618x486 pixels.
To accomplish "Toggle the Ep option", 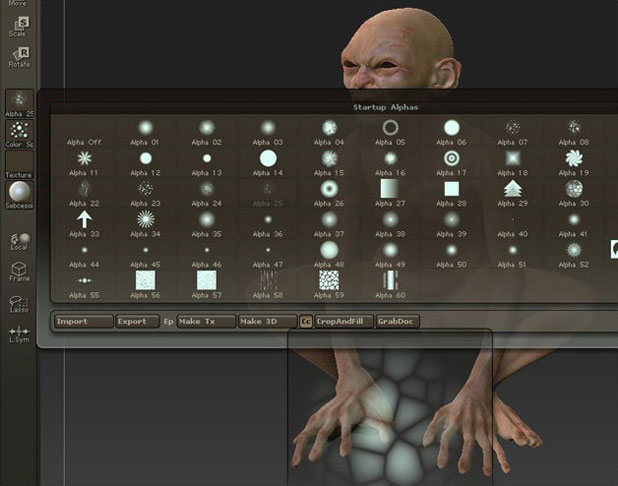I will [168, 322].
